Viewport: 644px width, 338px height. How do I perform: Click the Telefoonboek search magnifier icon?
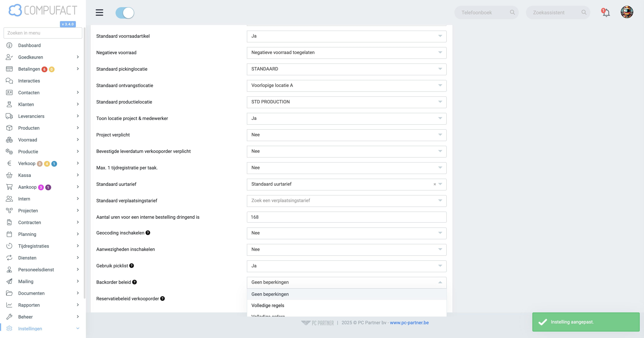pyautogui.click(x=512, y=12)
